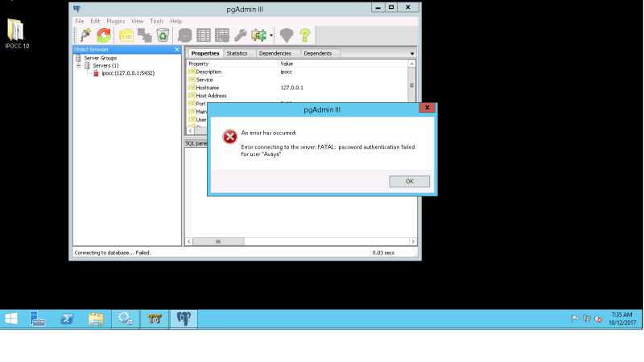Click the Drop object trash icon
Viewport: 644px width, 362px height.
(163, 35)
